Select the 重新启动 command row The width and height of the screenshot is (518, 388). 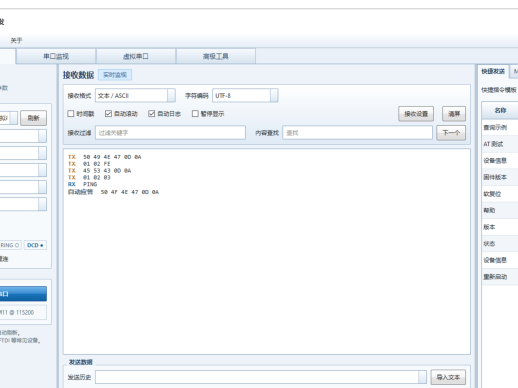coord(500,277)
